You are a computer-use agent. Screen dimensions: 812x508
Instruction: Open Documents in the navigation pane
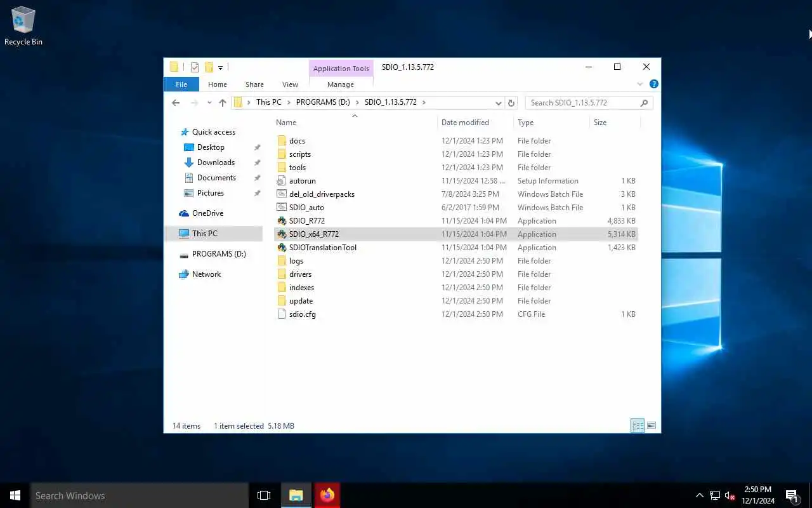pos(216,178)
